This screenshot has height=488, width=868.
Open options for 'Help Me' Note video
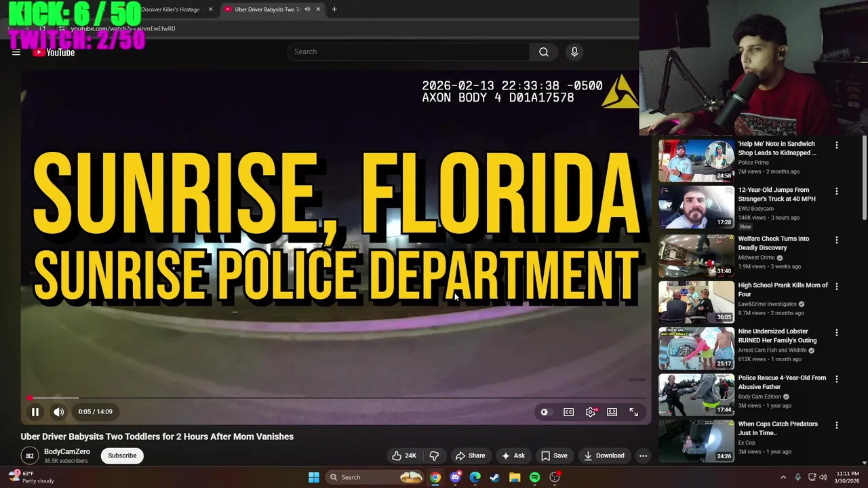(x=836, y=145)
